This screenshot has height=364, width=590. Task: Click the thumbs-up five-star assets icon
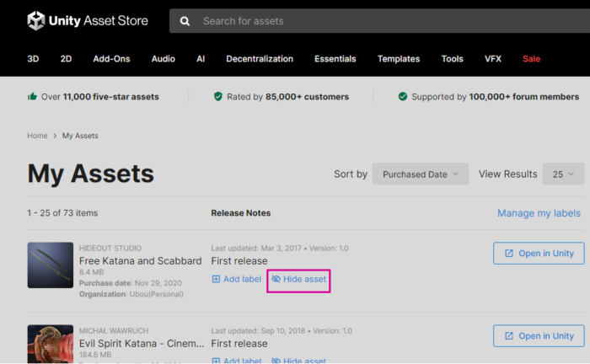pyautogui.click(x=32, y=97)
